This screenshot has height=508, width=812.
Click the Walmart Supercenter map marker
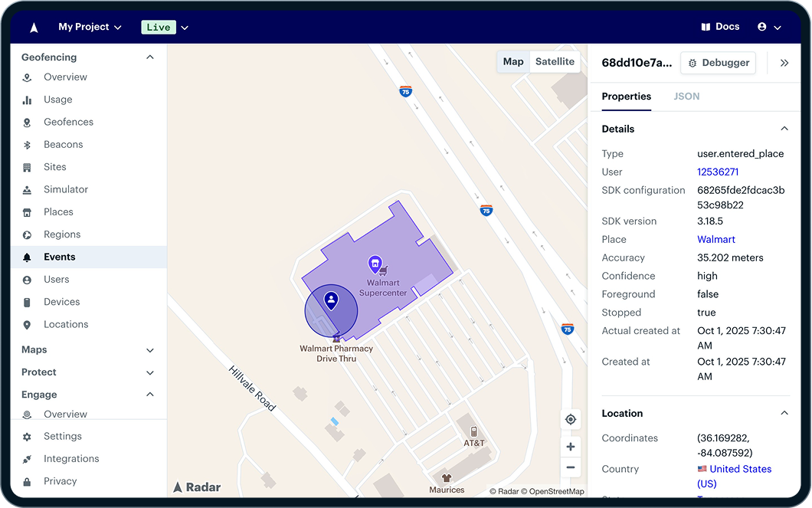pyautogui.click(x=375, y=264)
